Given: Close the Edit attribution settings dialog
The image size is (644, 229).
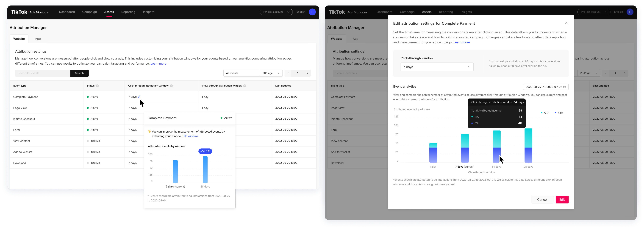Looking at the screenshot, I should tap(566, 23).
